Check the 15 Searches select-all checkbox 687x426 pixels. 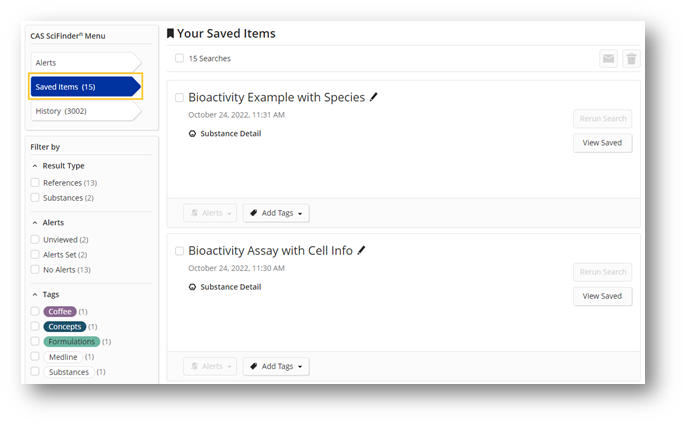[179, 58]
